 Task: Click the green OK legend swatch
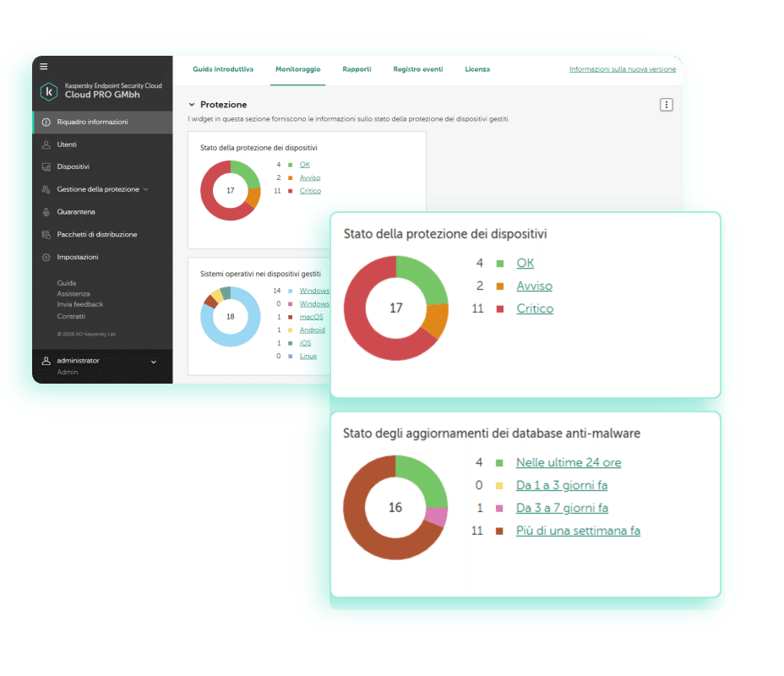pyautogui.click(x=499, y=264)
